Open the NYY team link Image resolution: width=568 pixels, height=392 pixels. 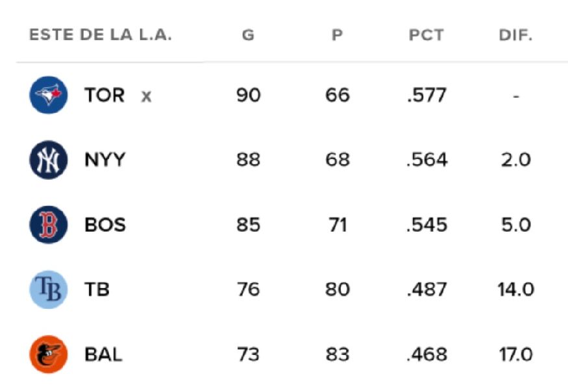click(x=105, y=160)
